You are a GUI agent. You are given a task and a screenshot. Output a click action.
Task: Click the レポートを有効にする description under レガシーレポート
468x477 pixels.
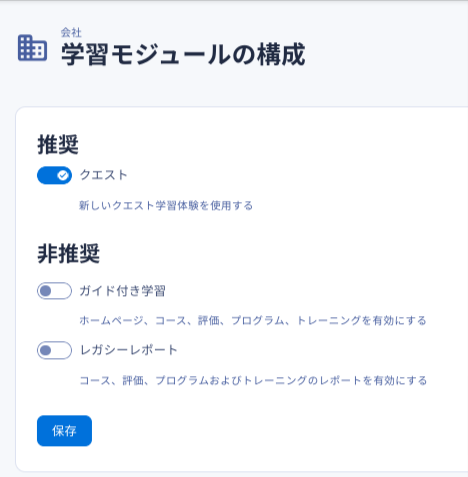point(253,380)
